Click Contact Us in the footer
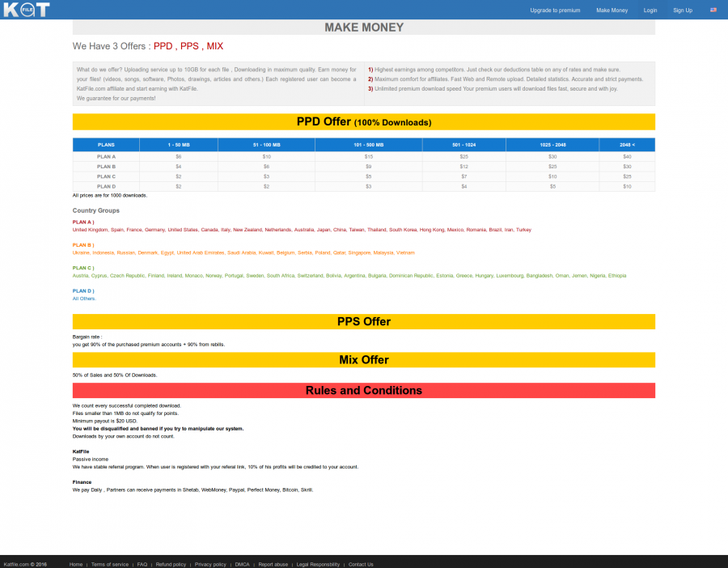The image size is (728, 568). (361, 564)
